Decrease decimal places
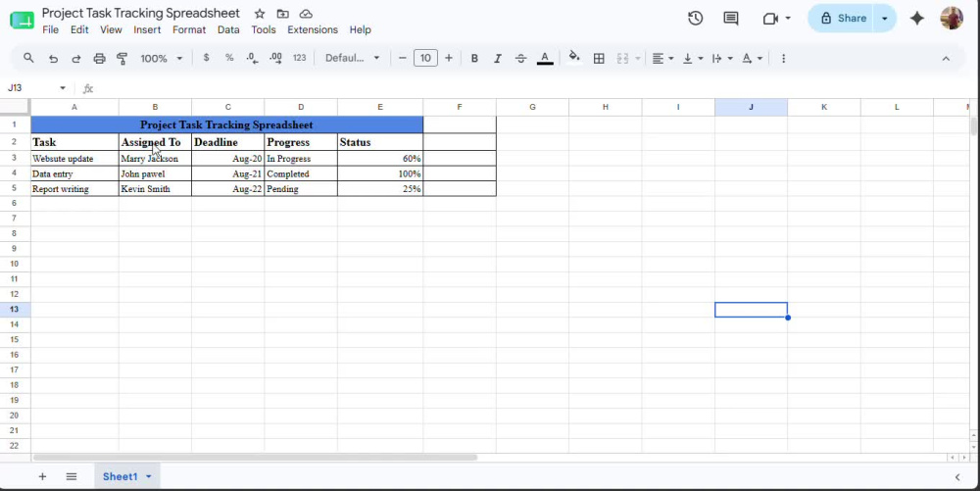Viewport: 980px width, 491px height. coord(252,58)
